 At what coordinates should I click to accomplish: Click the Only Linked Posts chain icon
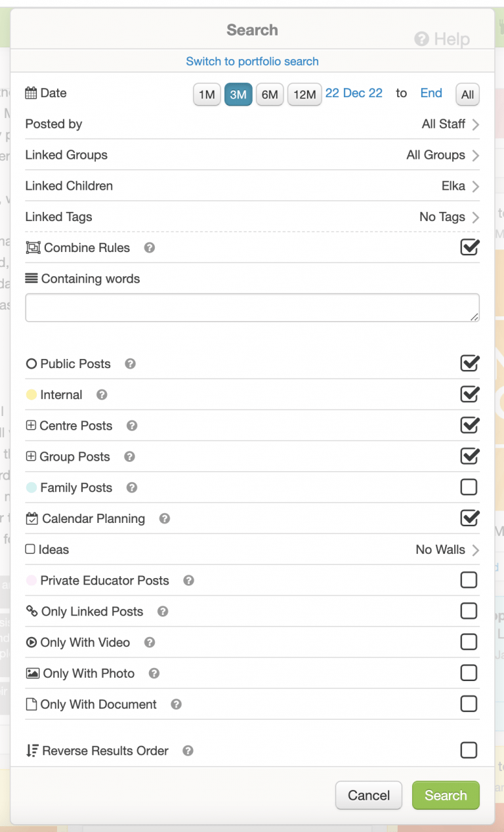(x=31, y=611)
